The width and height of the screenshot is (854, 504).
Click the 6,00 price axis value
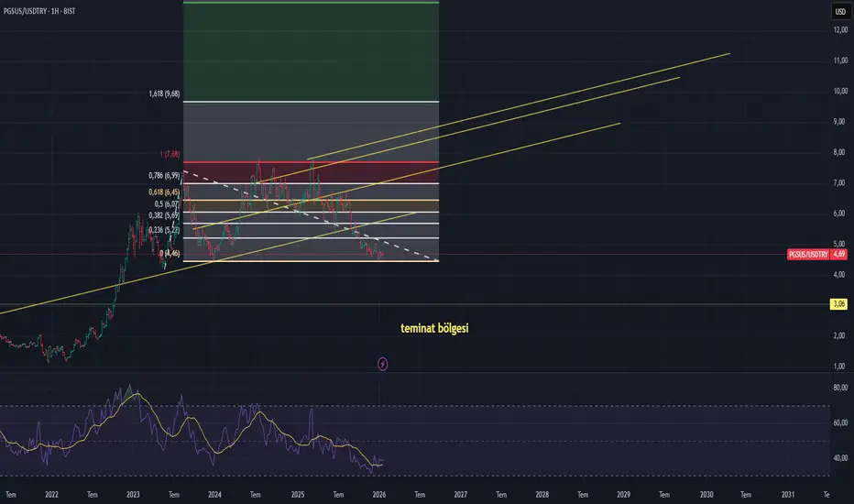[x=840, y=214]
